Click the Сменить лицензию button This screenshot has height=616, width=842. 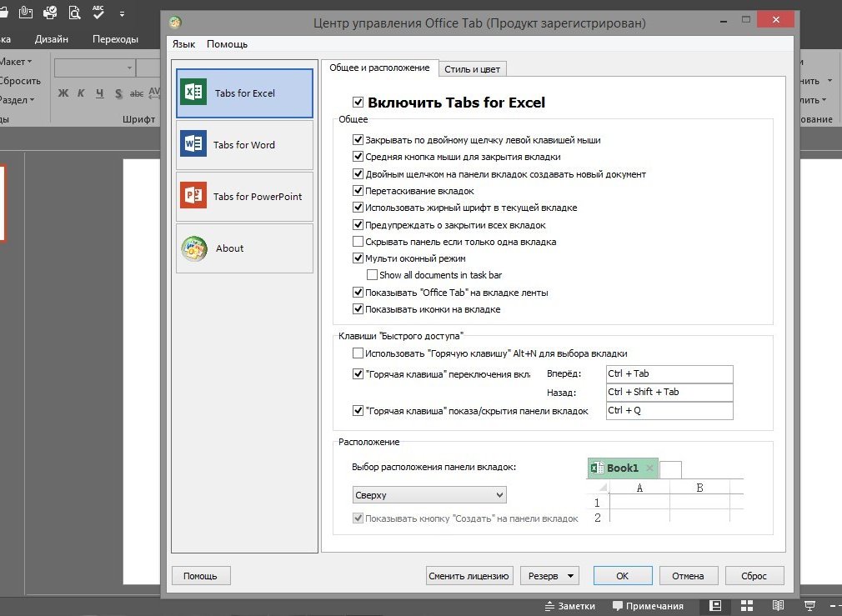click(469, 576)
